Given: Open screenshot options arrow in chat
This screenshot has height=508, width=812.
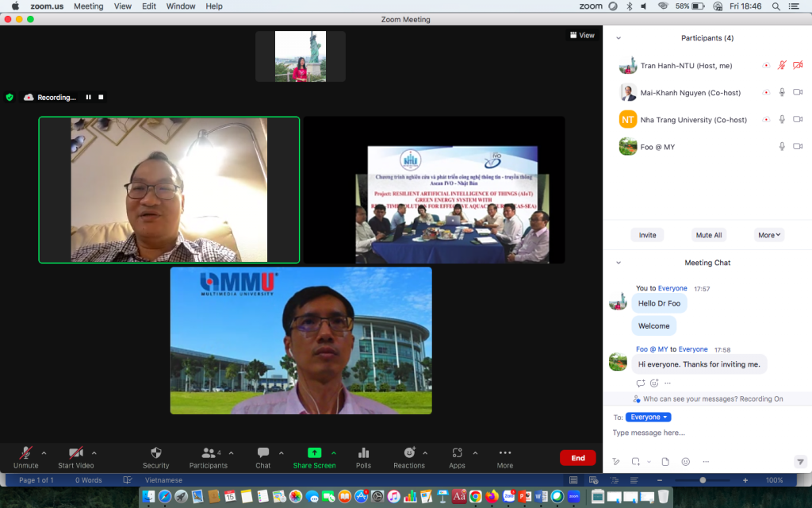Looking at the screenshot, I should click(649, 461).
